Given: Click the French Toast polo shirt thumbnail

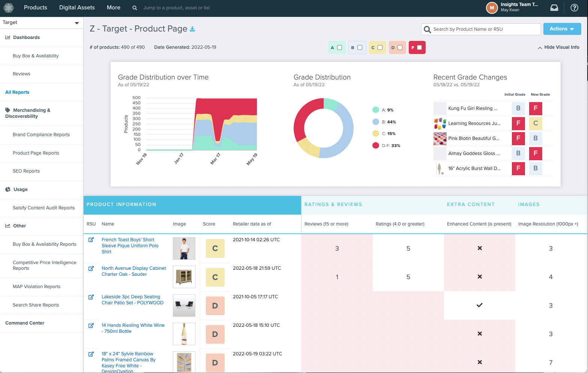Looking at the screenshot, I should point(184,248).
